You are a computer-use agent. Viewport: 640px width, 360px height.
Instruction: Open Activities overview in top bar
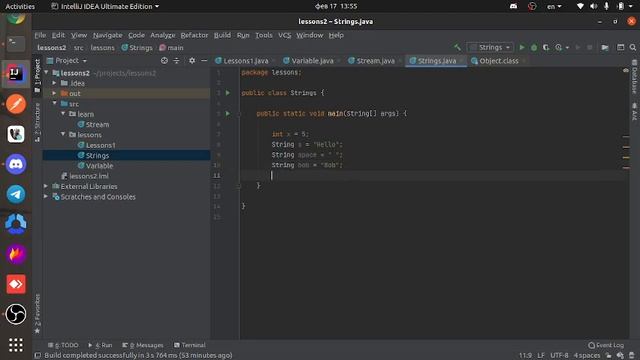click(20, 7)
